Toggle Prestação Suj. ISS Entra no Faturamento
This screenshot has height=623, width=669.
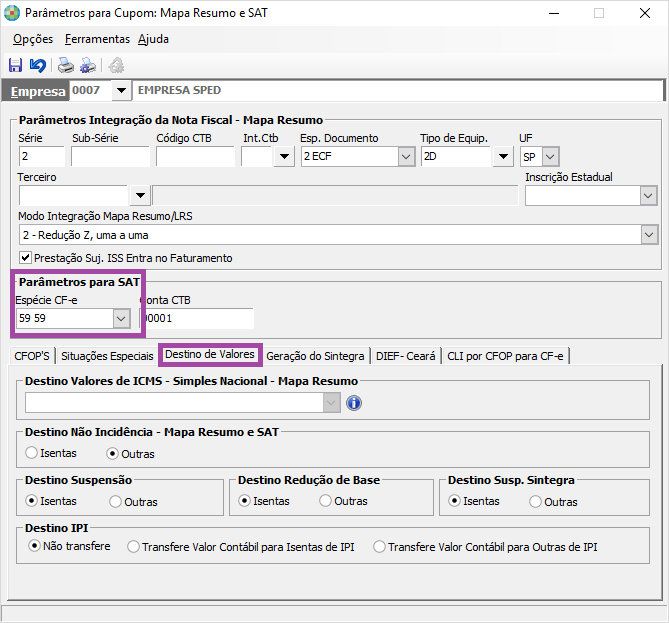26,258
